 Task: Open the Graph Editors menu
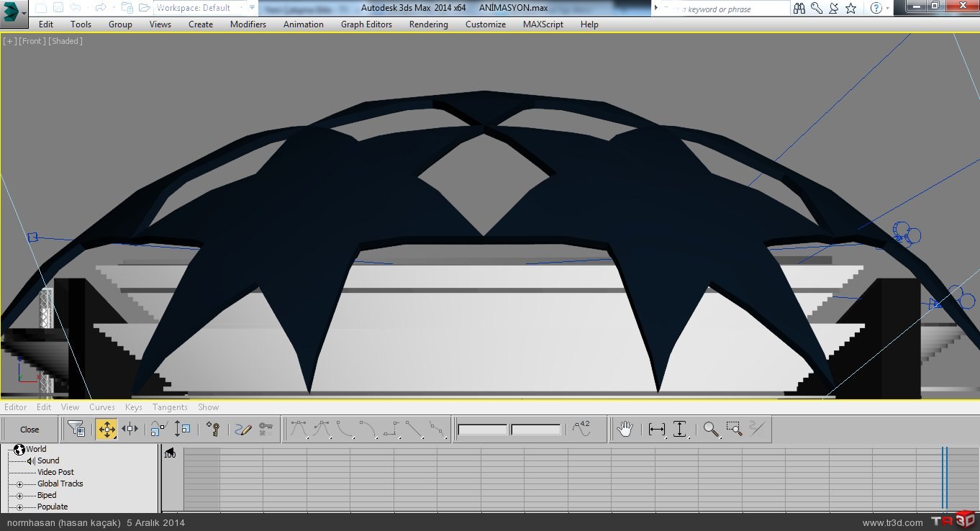coord(366,24)
